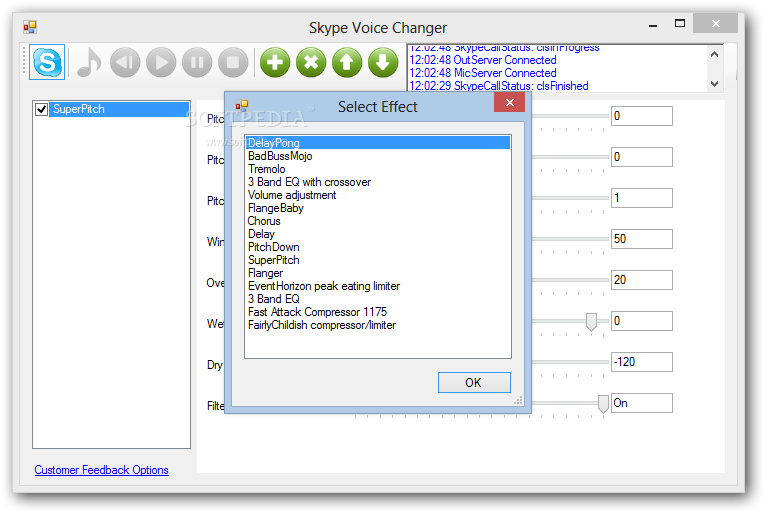Click the Skype connect icon in toolbar
The width and height of the screenshot is (765, 513).
point(47,62)
